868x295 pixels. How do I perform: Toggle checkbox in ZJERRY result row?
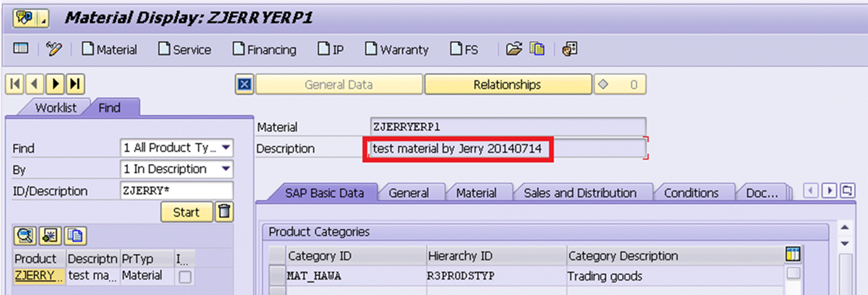(x=185, y=277)
